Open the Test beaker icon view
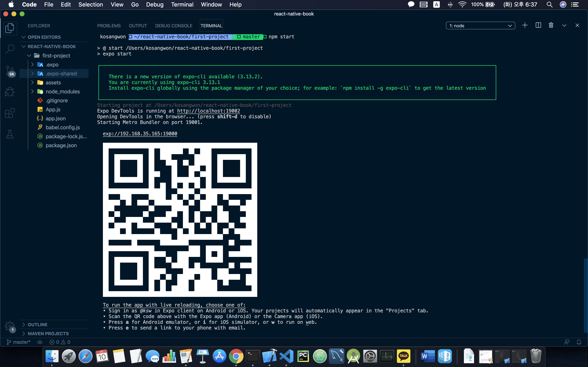Viewport: 588px width, 367px height. 10,134
